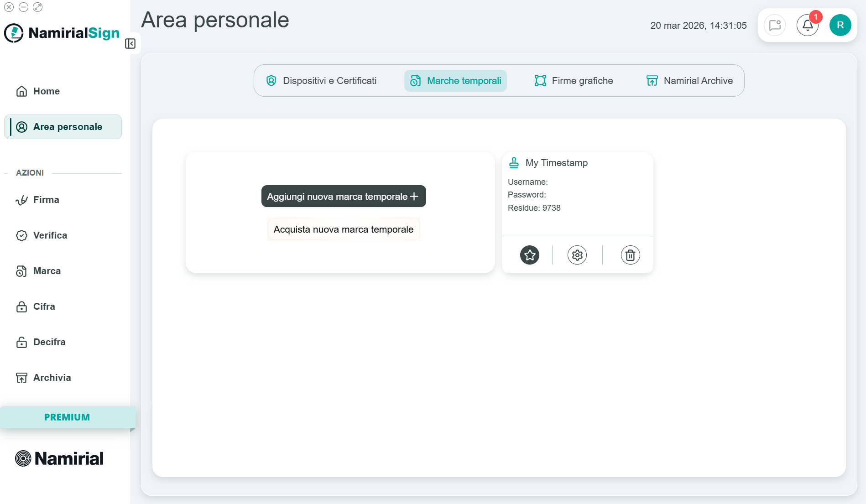Screen dimensions: 866x504
Task: Click the window minimize button at the window's top-left
Action: pyautogui.click(x=24, y=7)
